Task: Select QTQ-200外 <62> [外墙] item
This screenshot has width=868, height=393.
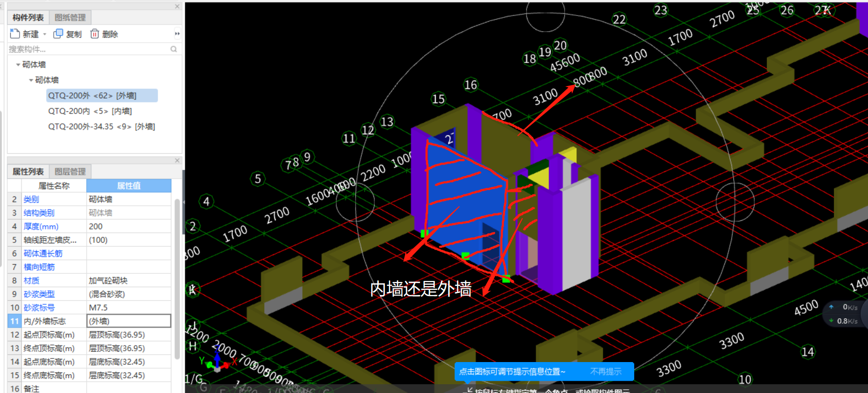Action: [x=102, y=95]
